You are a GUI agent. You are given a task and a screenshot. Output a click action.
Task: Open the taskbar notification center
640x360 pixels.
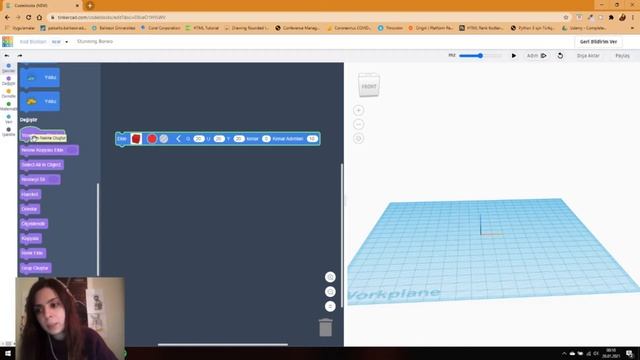click(x=629, y=353)
